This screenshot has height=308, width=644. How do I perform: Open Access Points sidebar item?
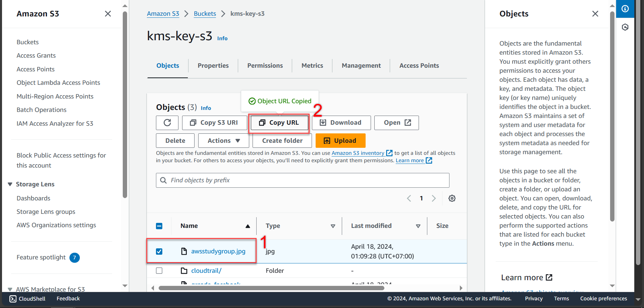tap(36, 69)
